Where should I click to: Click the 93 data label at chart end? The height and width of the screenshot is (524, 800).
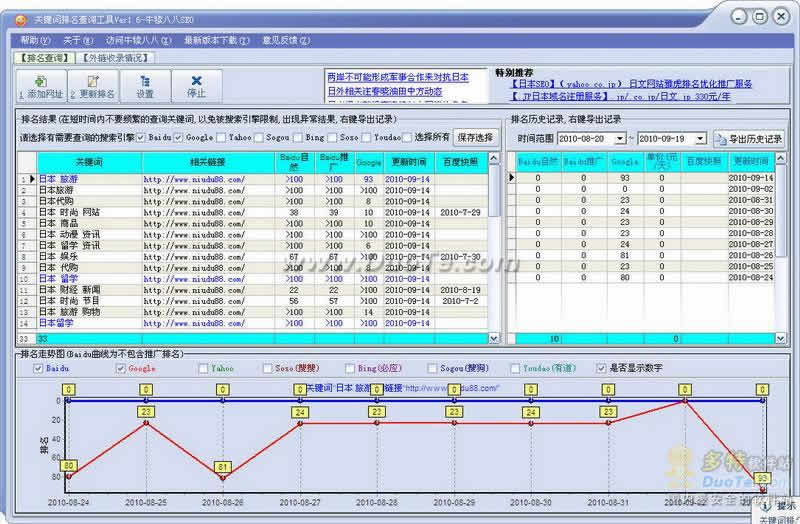click(x=762, y=478)
